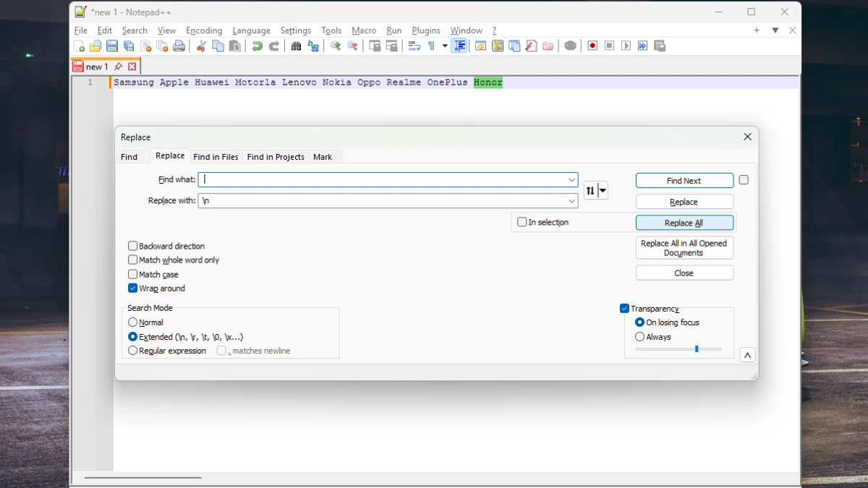868x488 pixels.
Task: Click the Cut scissors icon
Action: click(201, 46)
